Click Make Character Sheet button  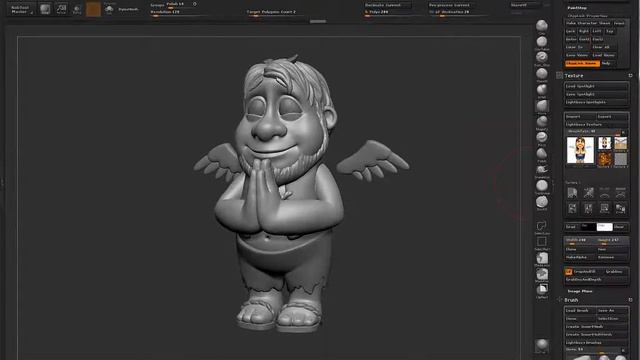tap(588, 23)
